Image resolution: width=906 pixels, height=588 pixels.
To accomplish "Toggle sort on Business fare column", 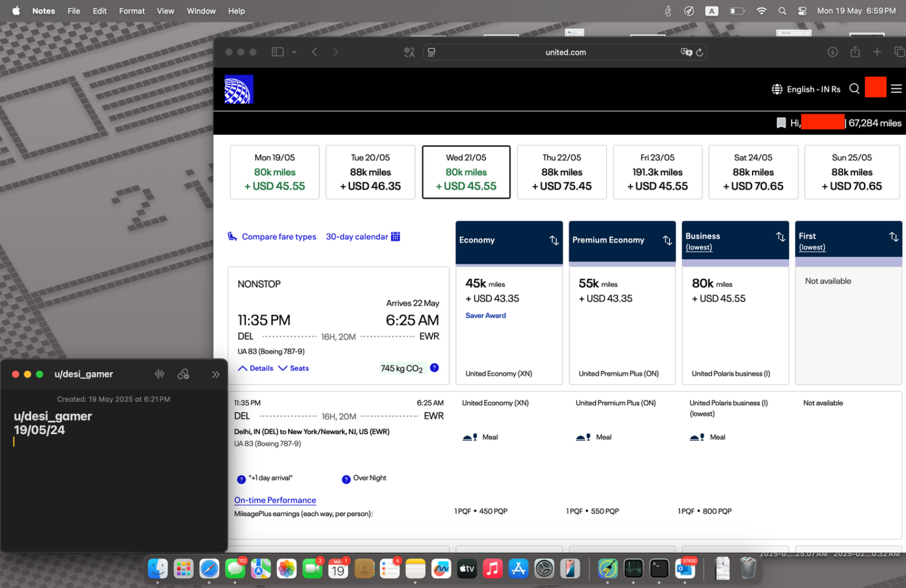I will (780, 237).
